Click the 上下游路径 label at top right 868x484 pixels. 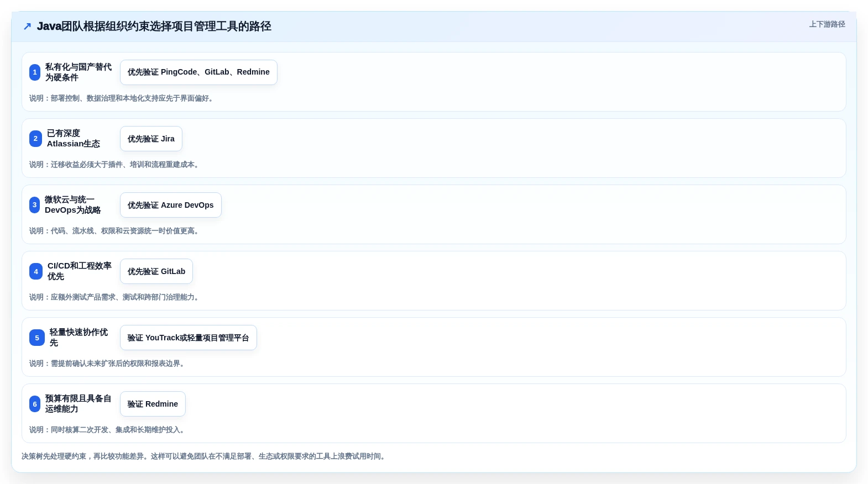pyautogui.click(x=827, y=24)
